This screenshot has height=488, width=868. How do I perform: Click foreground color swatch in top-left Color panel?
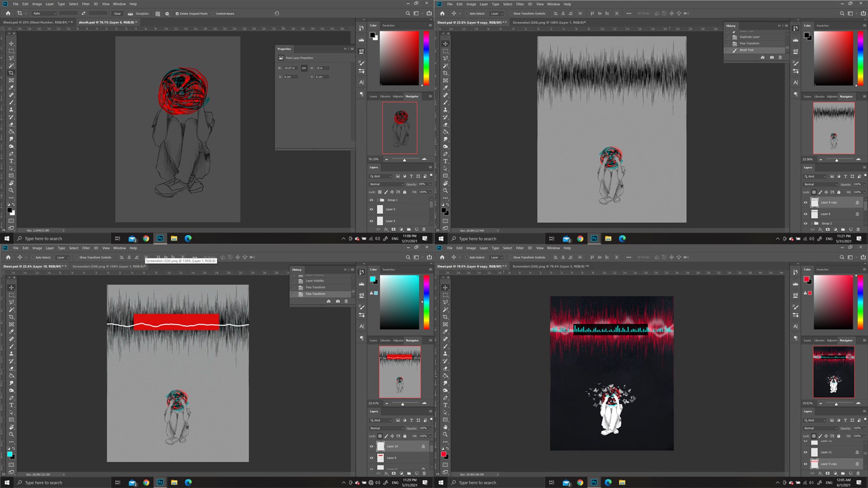[x=372, y=35]
